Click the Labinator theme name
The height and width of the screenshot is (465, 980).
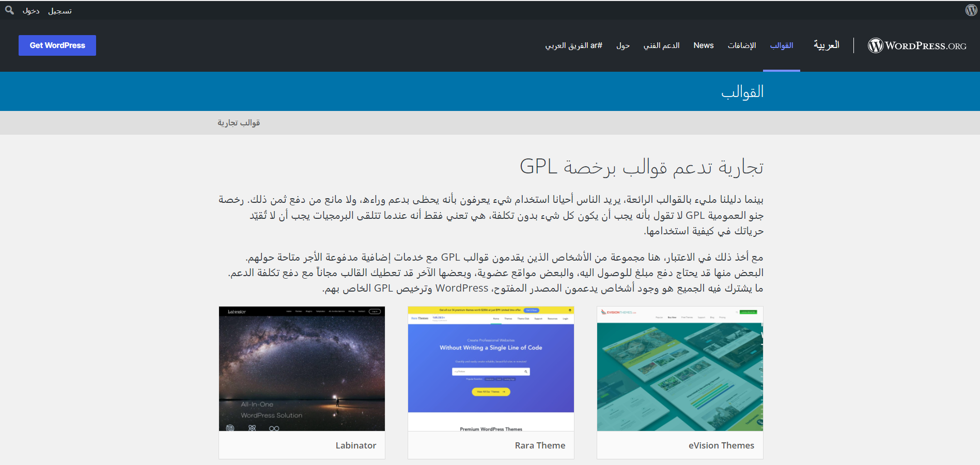(356, 445)
